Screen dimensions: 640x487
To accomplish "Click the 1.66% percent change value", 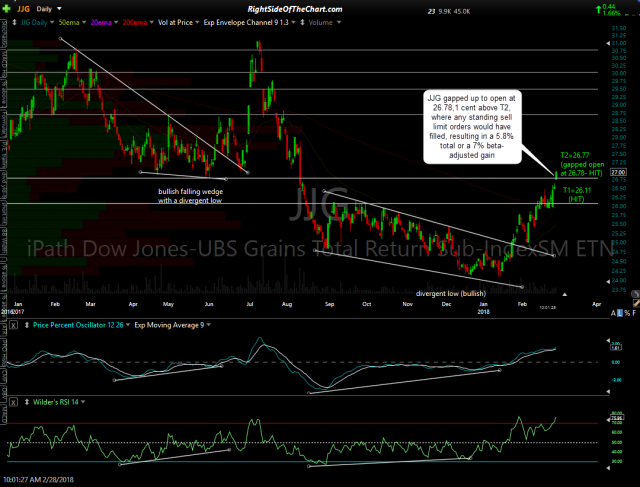I will click(x=611, y=13).
